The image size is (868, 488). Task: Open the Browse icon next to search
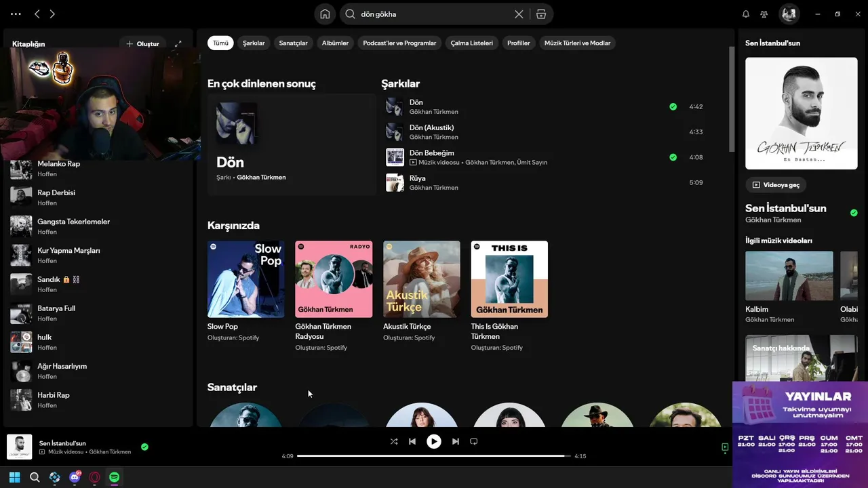coord(540,14)
